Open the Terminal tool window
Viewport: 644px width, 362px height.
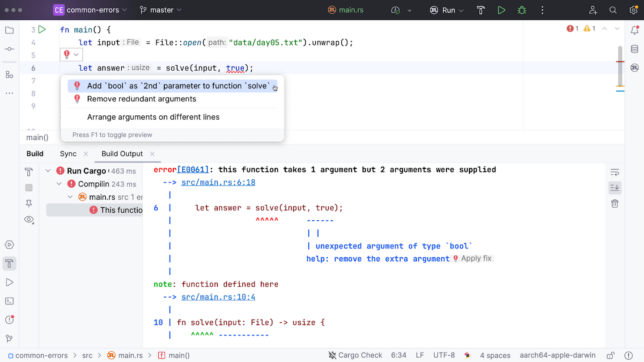[x=9, y=301]
